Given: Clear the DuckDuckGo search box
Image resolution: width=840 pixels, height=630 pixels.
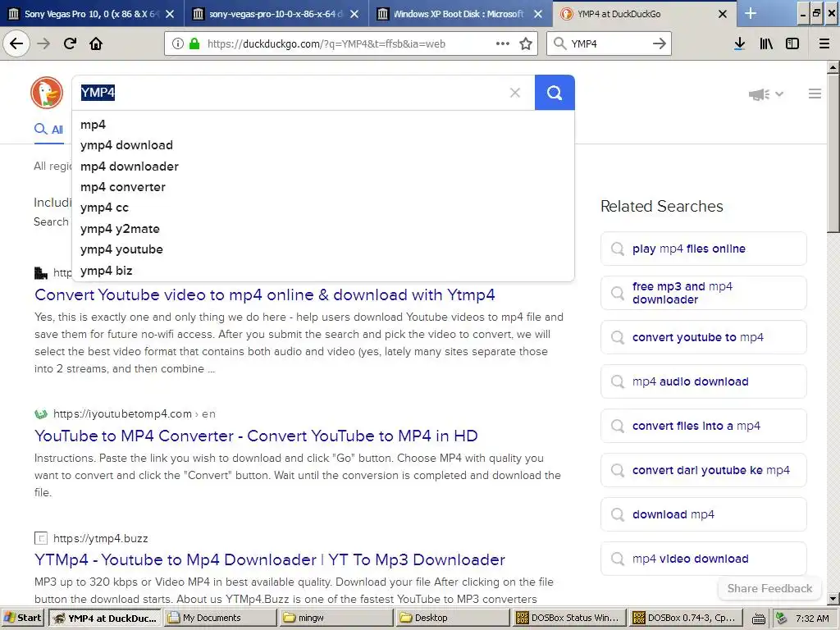Looking at the screenshot, I should 515,93.
